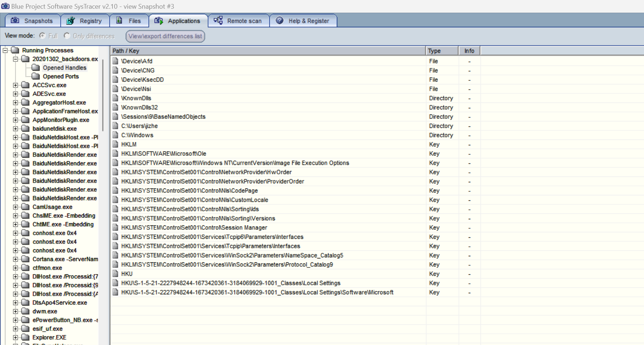This screenshot has width=644, height=345.
Task: Open the Snapshots tab
Action: pyautogui.click(x=32, y=21)
